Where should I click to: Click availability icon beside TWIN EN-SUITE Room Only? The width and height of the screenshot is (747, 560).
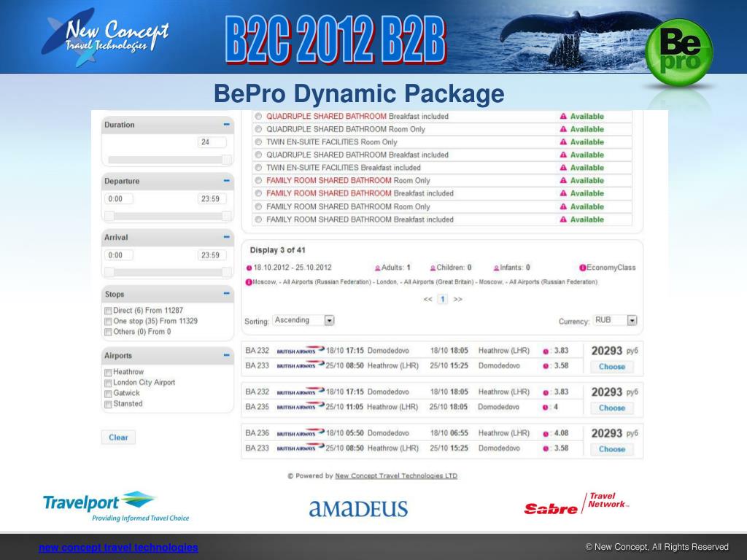click(563, 142)
